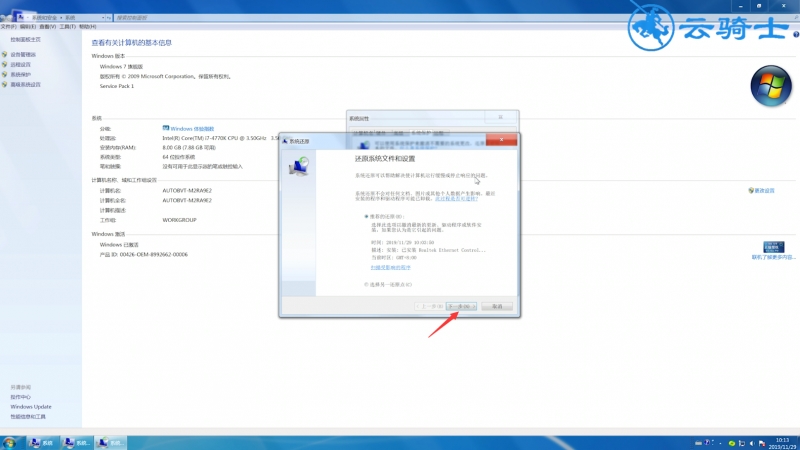800x450 pixels.
Task: Click the network tray icon
Action: point(742,443)
